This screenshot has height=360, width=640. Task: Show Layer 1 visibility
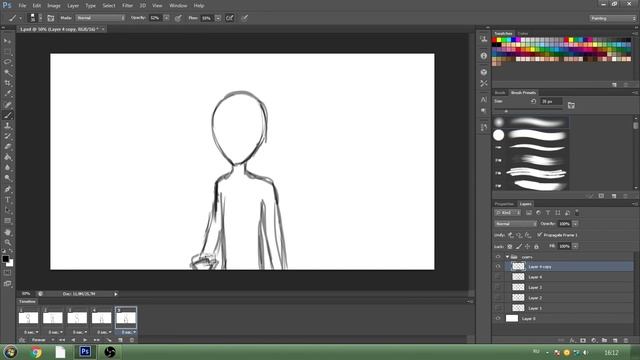498,308
